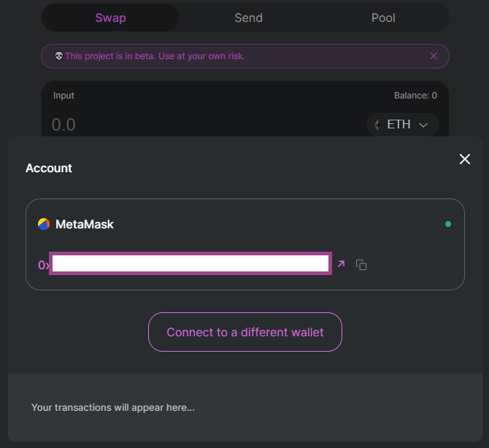Screen dimensions: 489x448
Task: Click the green connection status dot
Action: pyautogui.click(x=448, y=224)
